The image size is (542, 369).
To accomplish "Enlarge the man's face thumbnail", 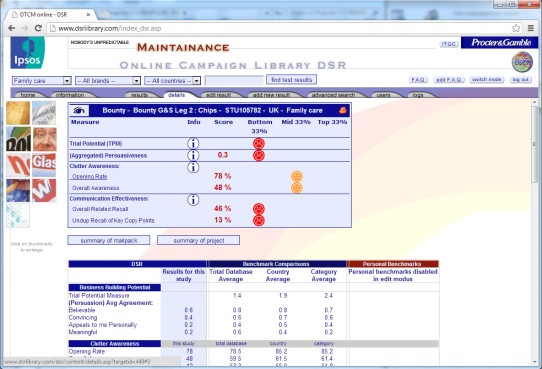I will tap(45, 139).
